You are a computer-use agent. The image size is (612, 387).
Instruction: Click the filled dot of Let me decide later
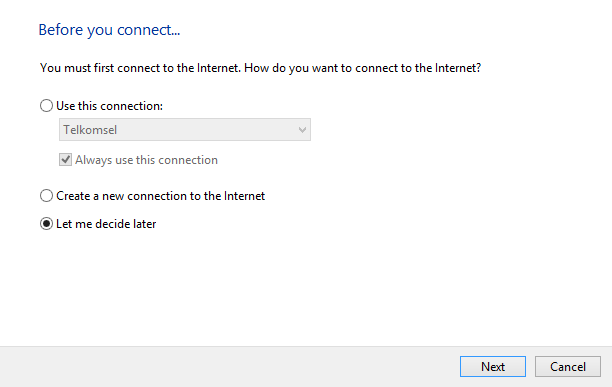tap(46, 224)
